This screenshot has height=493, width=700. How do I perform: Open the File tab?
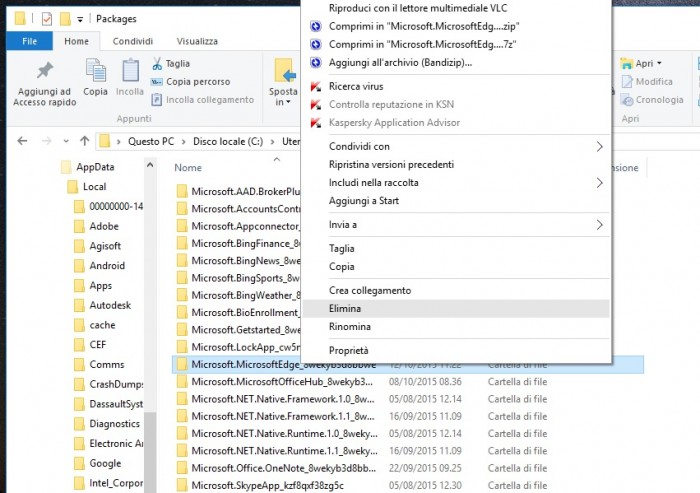tap(29, 41)
